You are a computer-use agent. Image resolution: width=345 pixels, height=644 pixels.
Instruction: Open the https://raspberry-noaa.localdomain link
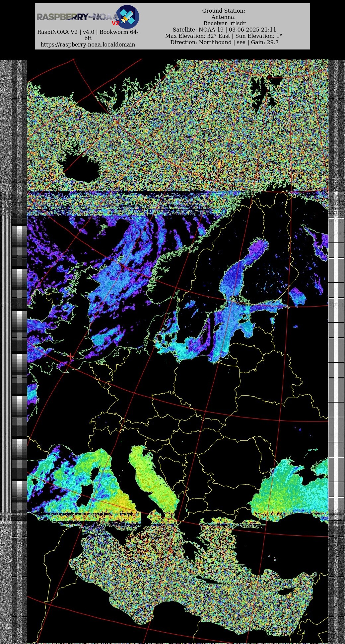[88, 45]
